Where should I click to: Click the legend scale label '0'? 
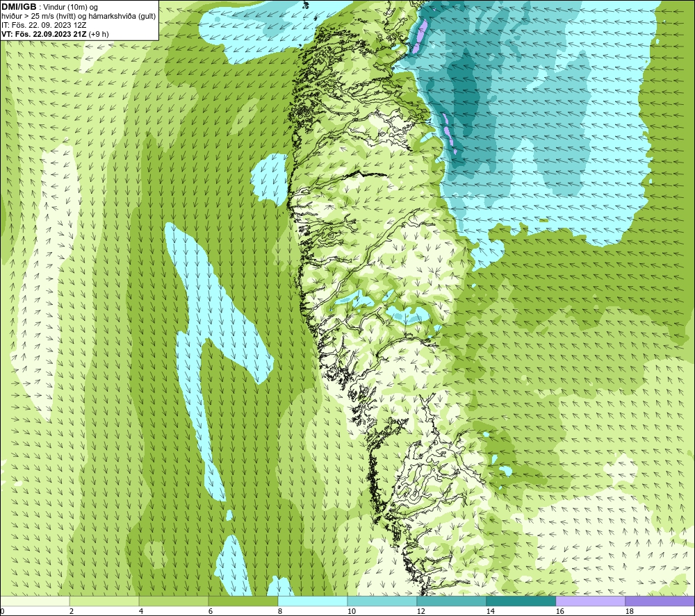pos(2,612)
